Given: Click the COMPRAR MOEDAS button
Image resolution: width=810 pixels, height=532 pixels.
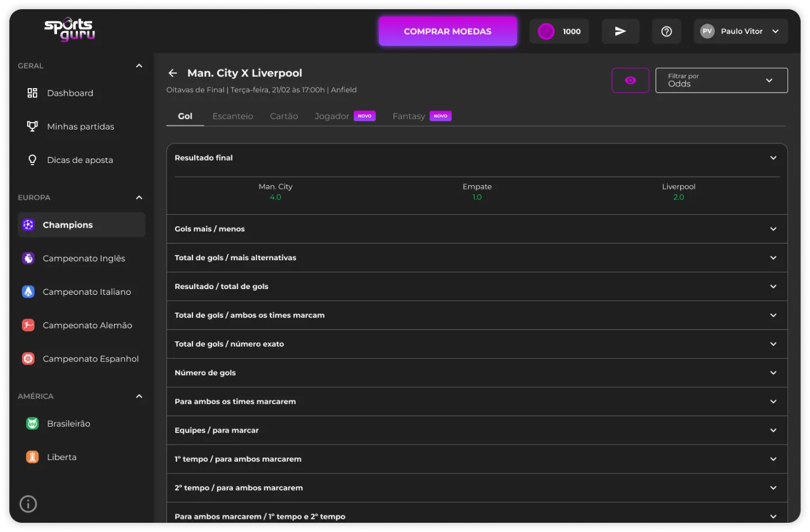Looking at the screenshot, I should (x=448, y=32).
